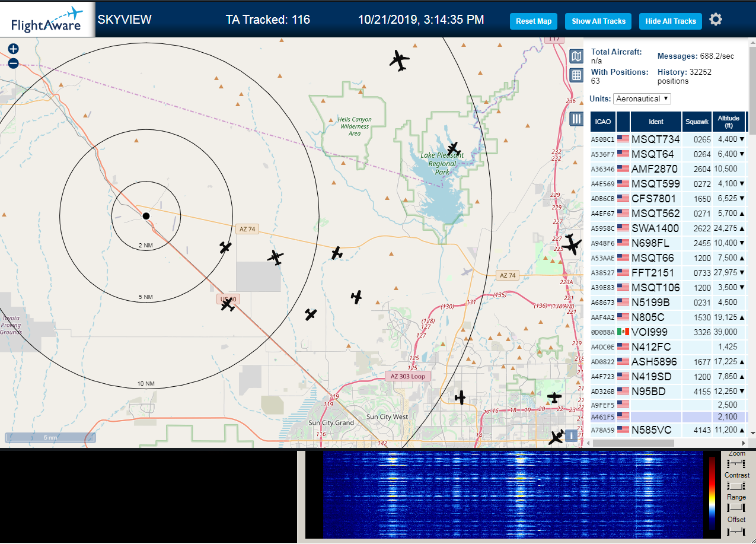Click the Messages 688.2/sec statistic

tap(696, 56)
